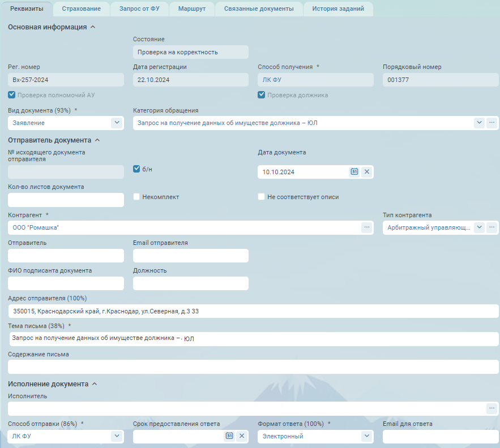Screen dimensions: 500x448
Task: Enable the Некомплект checkbox
Action: coord(136,197)
